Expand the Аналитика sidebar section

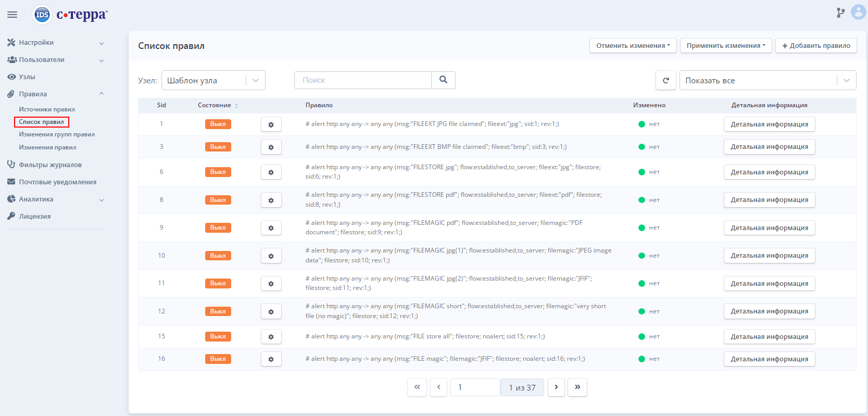[56, 199]
